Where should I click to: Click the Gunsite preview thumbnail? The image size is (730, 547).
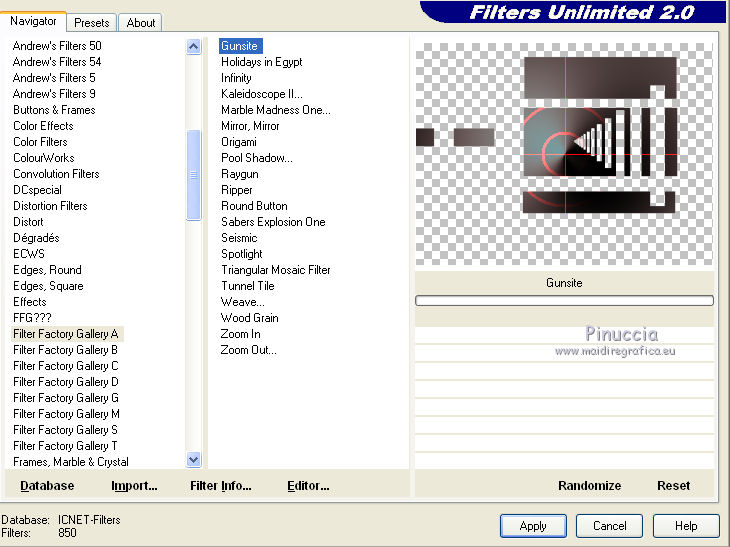click(564, 154)
